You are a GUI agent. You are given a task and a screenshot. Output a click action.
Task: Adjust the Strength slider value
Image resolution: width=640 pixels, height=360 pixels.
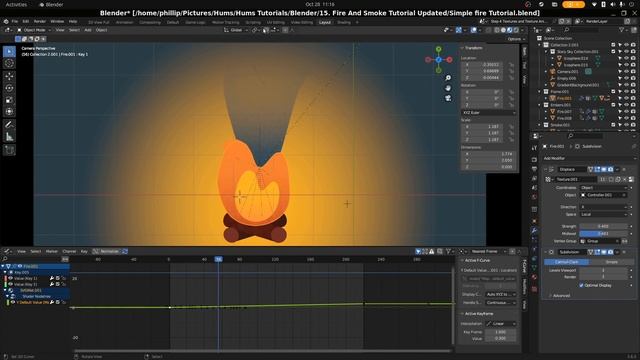604,226
